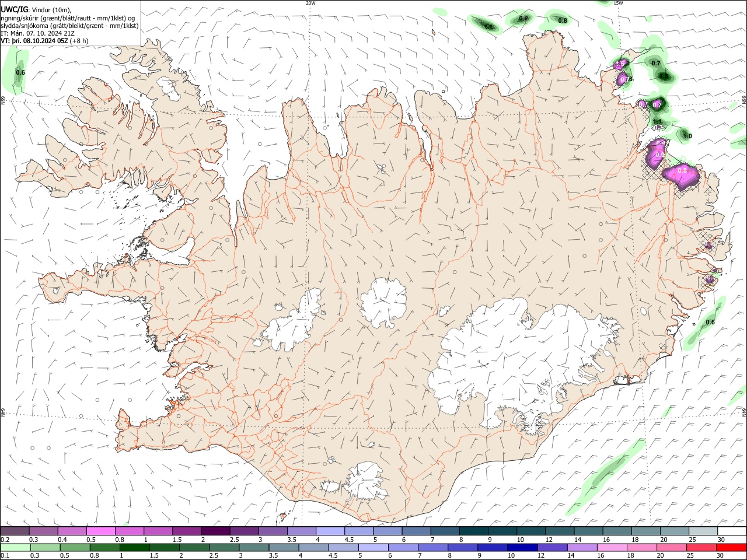Click the white swatch labeled 30 in snow scale
This screenshot has height=560, width=747.
pos(732,531)
